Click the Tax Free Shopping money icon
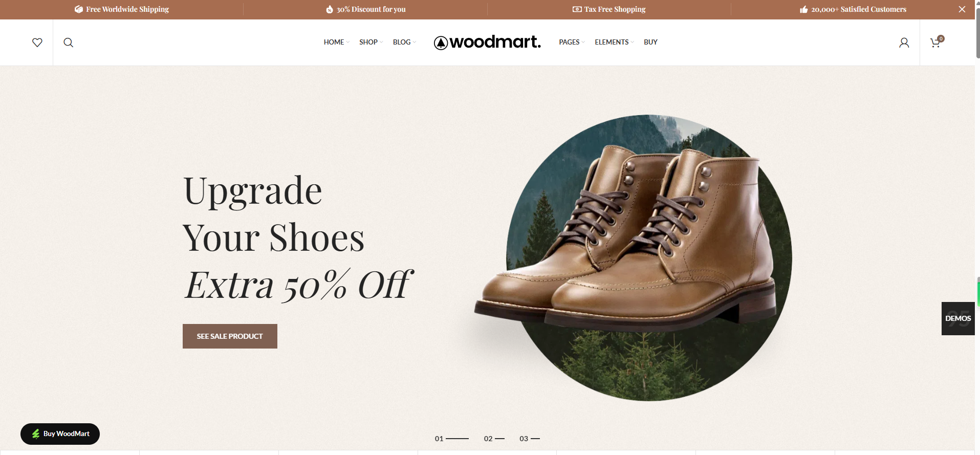Screen dimensions: 980x455 577,9
